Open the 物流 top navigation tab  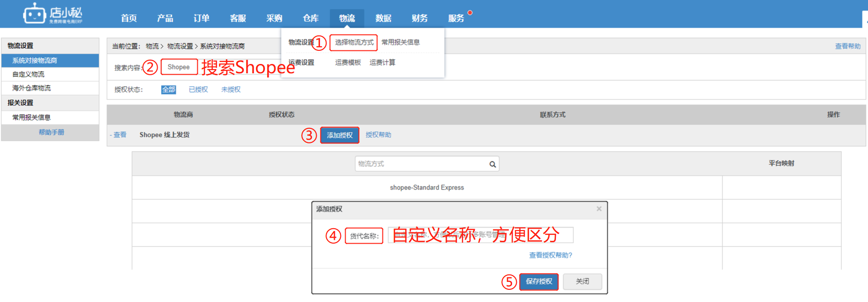pyautogui.click(x=347, y=18)
